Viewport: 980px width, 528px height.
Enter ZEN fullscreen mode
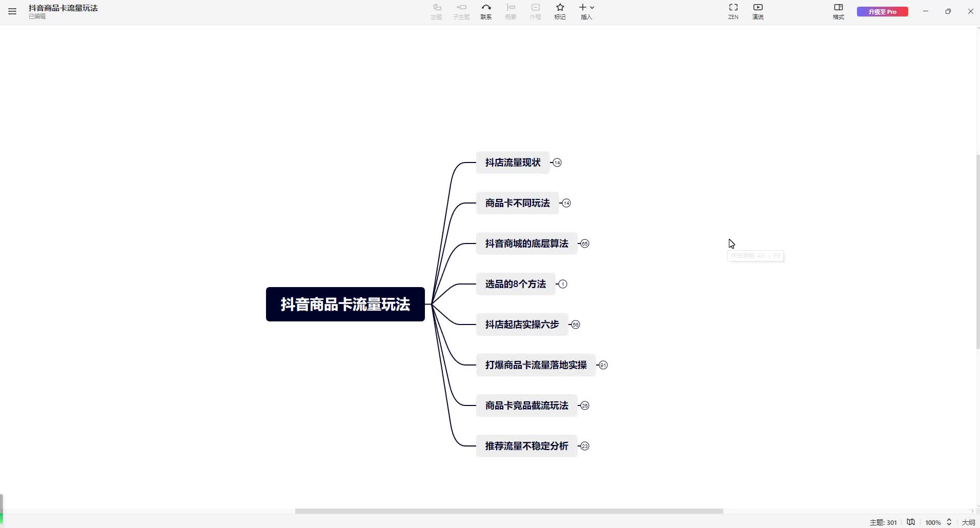[733, 11]
